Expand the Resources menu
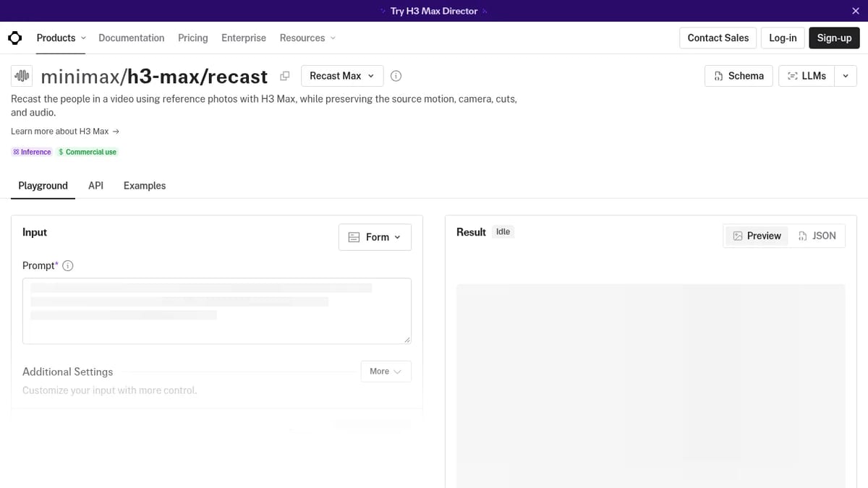Image resolution: width=868 pixels, height=488 pixels. click(307, 38)
